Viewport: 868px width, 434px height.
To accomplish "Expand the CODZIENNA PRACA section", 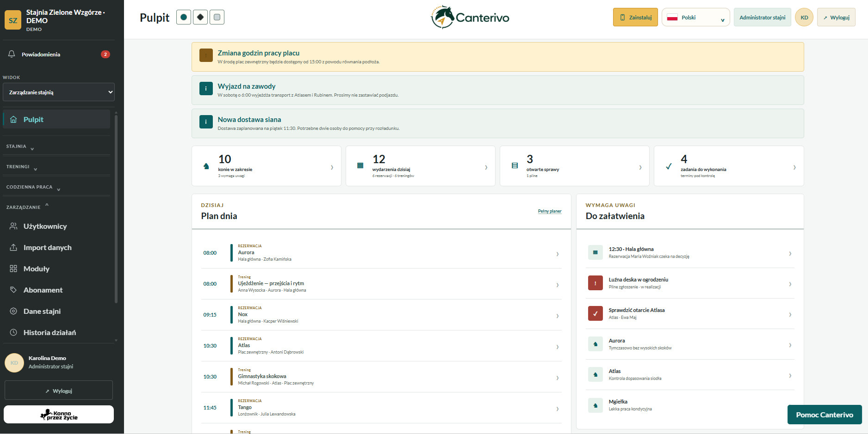I will point(56,187).
